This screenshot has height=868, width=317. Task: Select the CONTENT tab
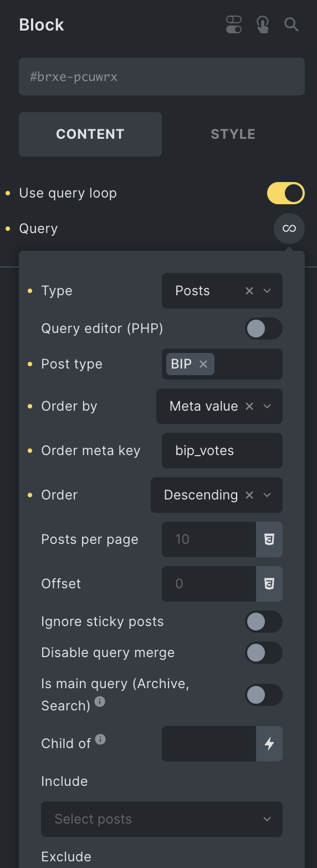(x=90, y=134)
